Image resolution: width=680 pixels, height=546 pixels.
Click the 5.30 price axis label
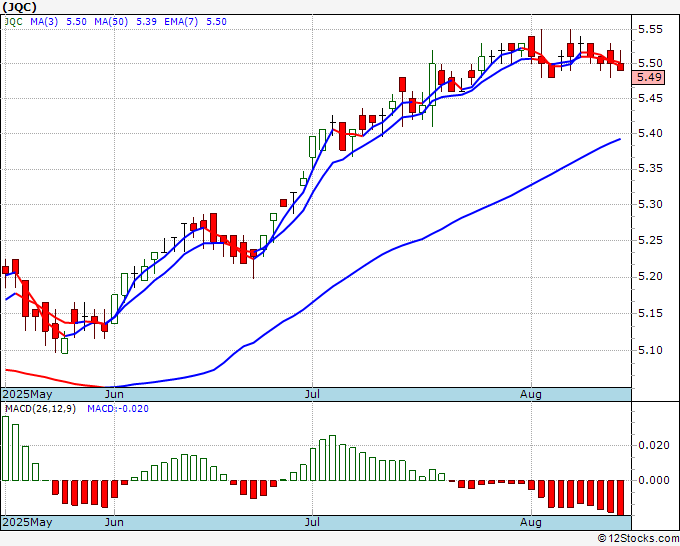[650, 204]
